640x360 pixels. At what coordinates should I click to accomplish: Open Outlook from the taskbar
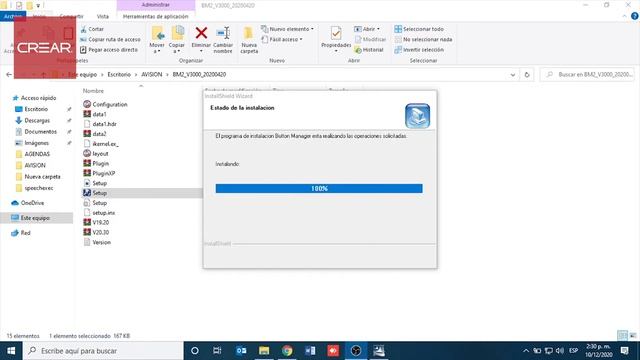coord(241,351)
